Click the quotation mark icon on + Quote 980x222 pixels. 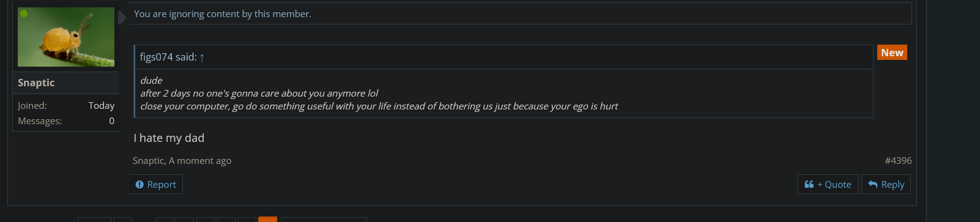coord(809,184)
